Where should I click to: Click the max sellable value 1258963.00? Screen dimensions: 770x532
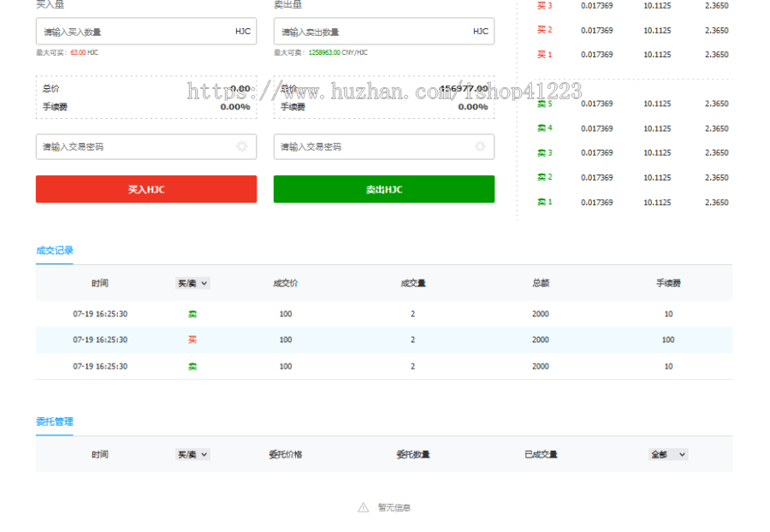pyautogui.click(x=324, y=52)
